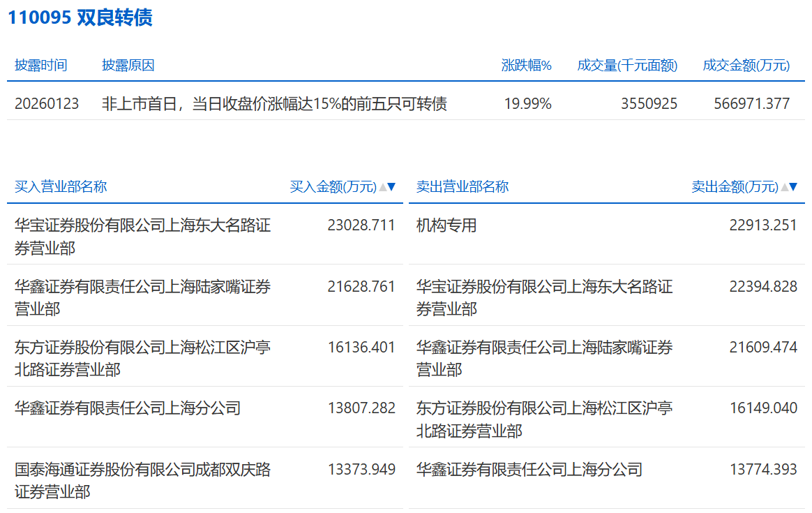
Task: Select buy amount 16136.401
Action: [361, 347]
